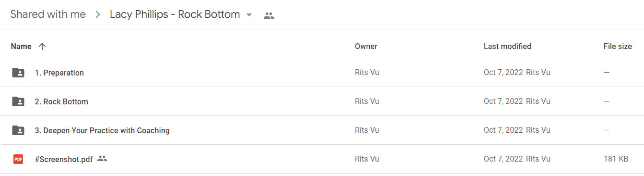Open the Lacy Phillips folder dropdown arrow
Image resolution: width=644 pixels, height=176 pixels.
pos(249,15)
